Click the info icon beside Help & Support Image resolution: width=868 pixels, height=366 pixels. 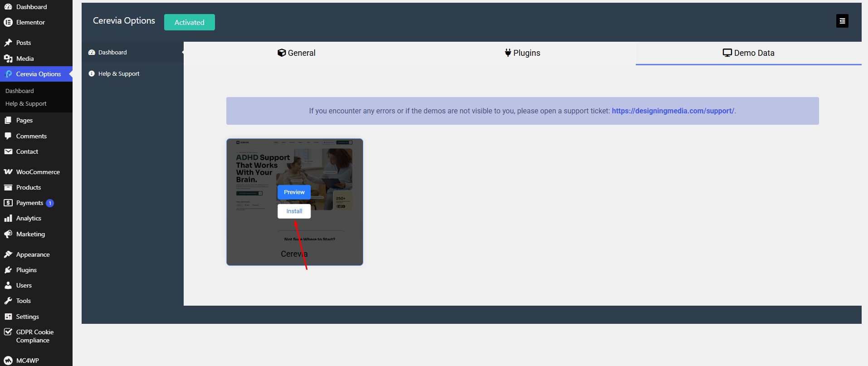click(x=92, y=73)
